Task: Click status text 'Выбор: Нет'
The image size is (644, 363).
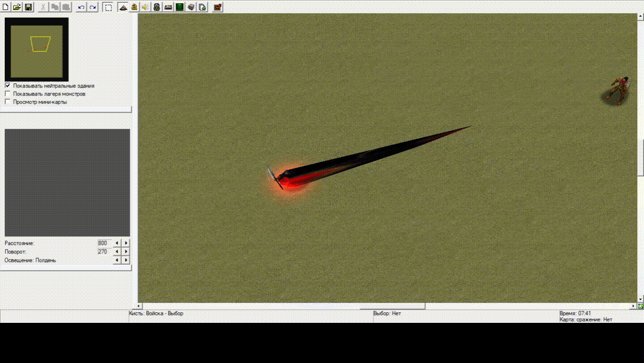Action: point(387,313)
